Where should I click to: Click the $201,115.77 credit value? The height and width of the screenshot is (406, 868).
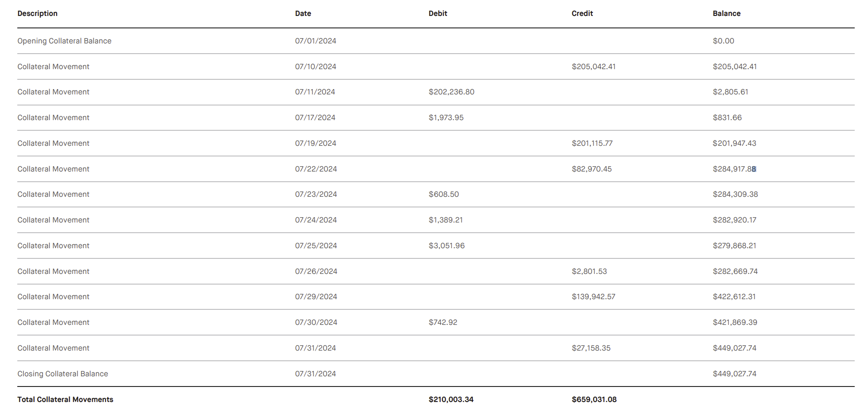[x=592, y=143]
